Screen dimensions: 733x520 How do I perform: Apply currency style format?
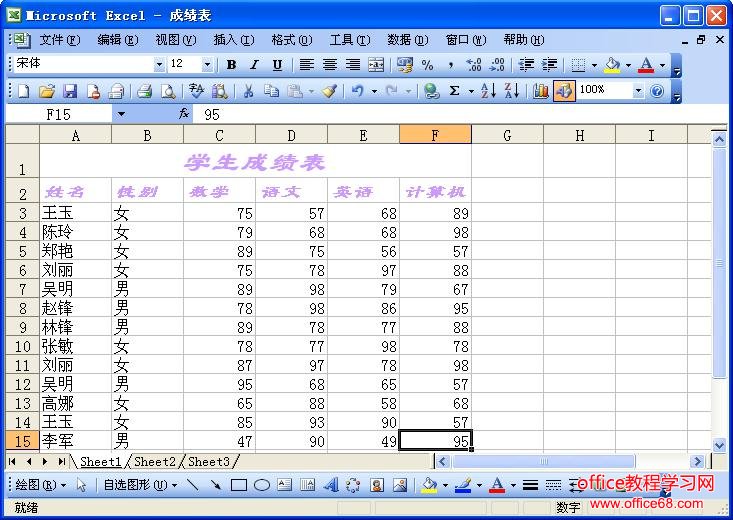click(404, 65)
